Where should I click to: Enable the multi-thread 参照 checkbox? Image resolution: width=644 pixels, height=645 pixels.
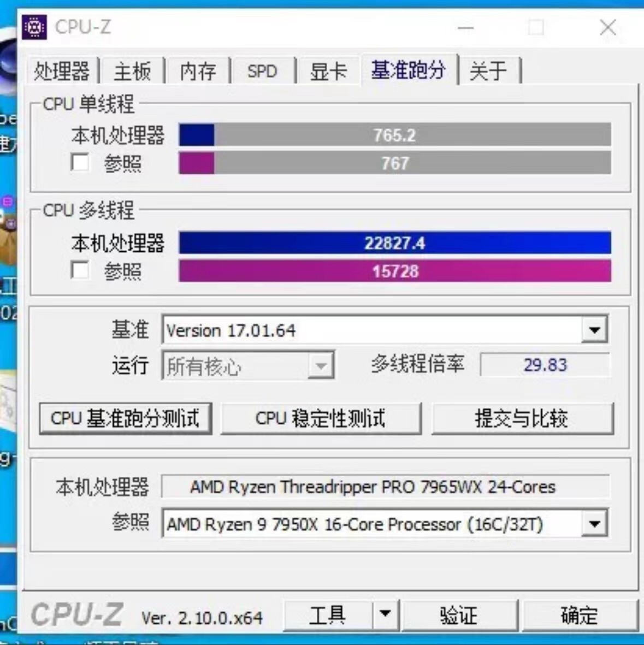point(79,270)
